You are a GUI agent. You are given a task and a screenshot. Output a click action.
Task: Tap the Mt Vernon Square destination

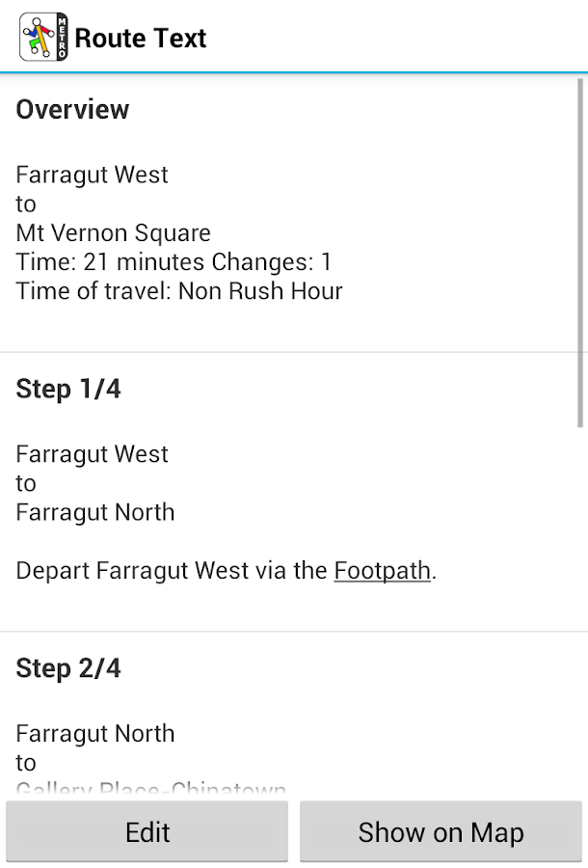(114, 233)
